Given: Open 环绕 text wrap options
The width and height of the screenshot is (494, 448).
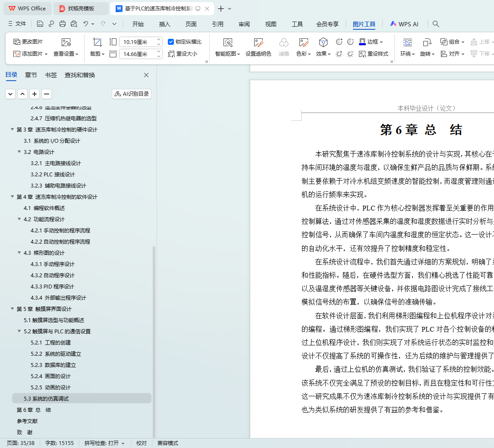Looking at the screenshot, I should pos(407,47).
